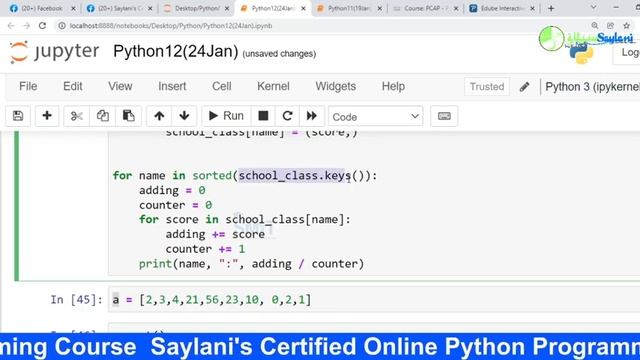This screenshot has width=640, height=360.
Task: Click the for name in sorted line
Action: [245, 176]
